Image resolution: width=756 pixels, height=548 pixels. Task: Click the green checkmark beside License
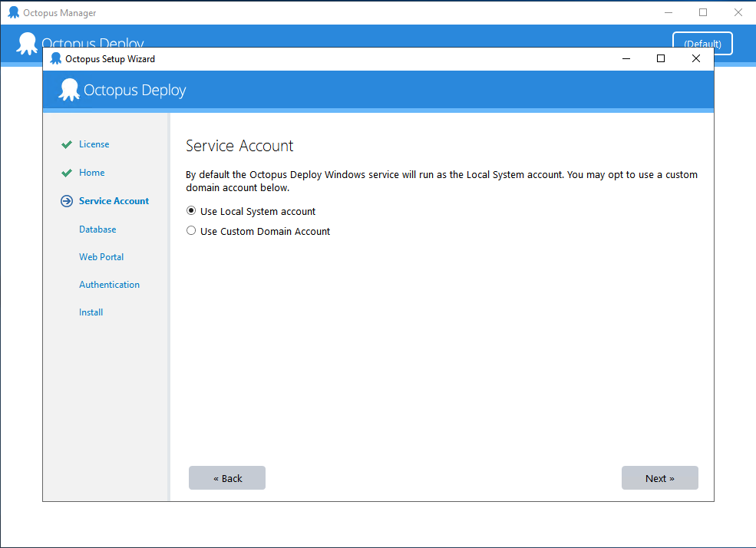click(67, 144)
